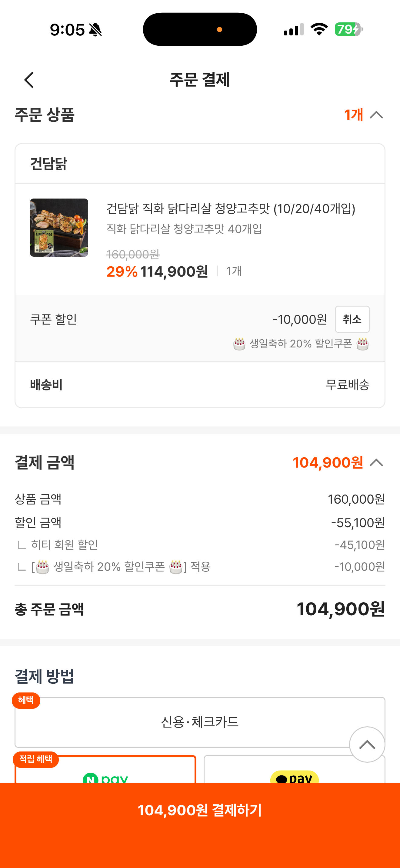Tap the 혜택 badge on card payment
Viewport: 400px width, 868px height.
26,701
